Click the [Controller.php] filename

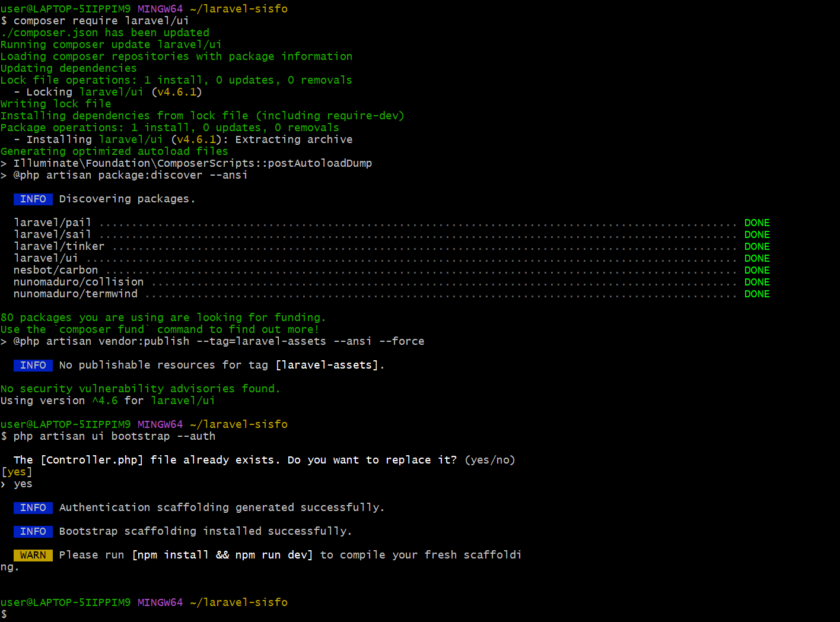click(x=92, y=460)
